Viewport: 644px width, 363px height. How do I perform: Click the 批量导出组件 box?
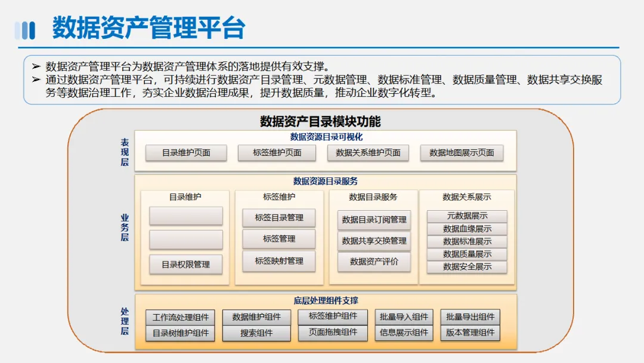470,317
